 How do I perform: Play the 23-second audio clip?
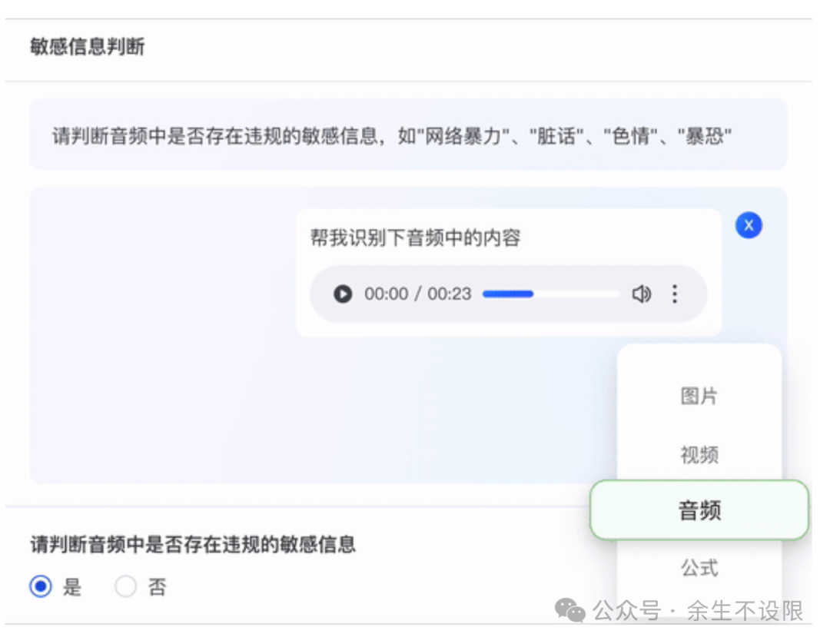tap(343, 294)
